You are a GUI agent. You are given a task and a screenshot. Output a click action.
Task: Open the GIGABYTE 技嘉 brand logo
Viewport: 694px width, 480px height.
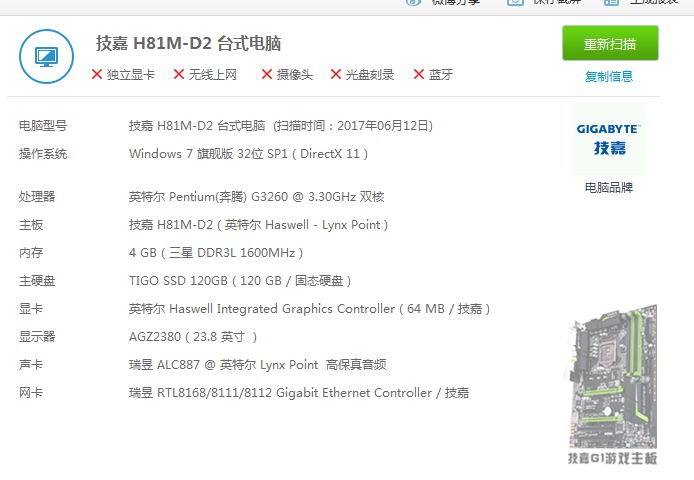(x=609, y=139)
